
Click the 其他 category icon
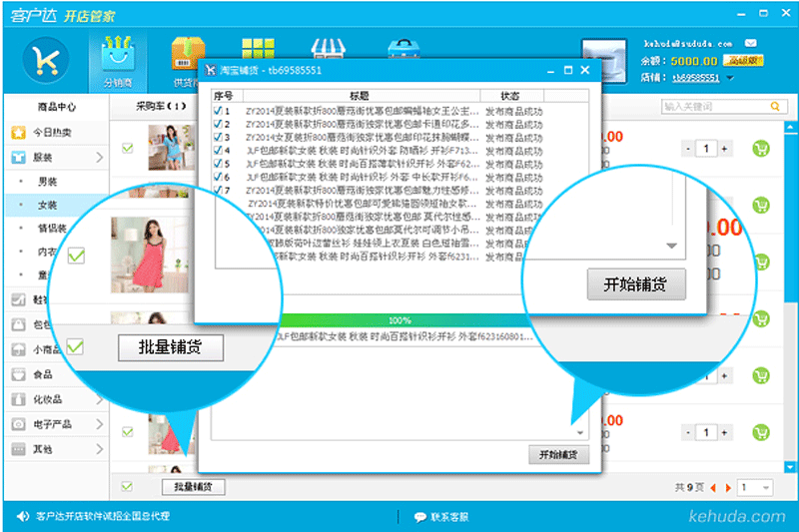pos(18,449)
